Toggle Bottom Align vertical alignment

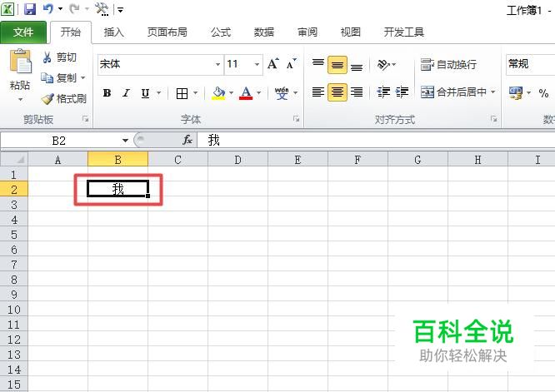click(357, 66)
